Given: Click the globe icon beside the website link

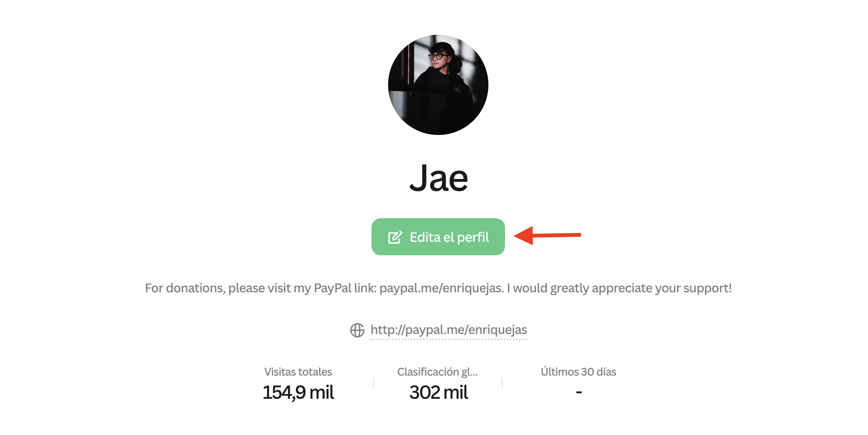Looking at the screenshot, I should (357, 330).
